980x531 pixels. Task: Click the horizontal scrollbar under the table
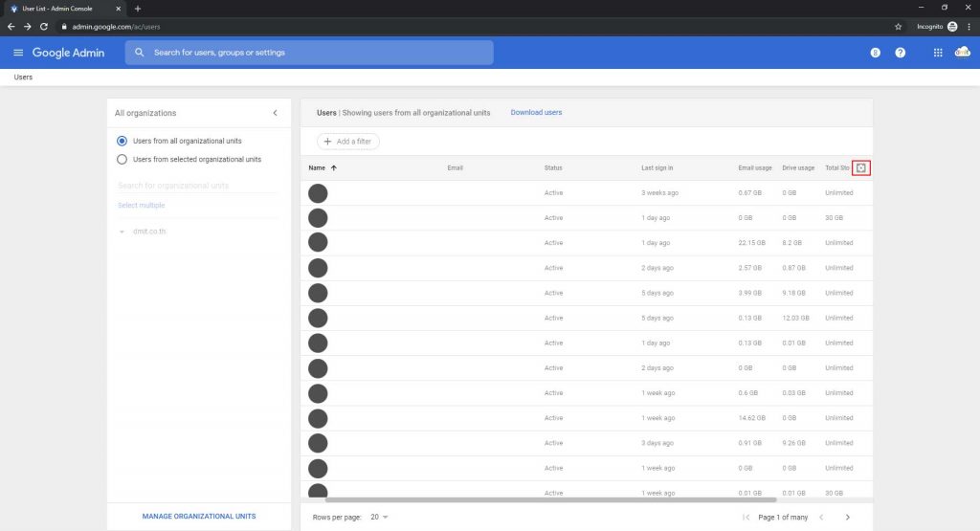click(x=550, y=499)
